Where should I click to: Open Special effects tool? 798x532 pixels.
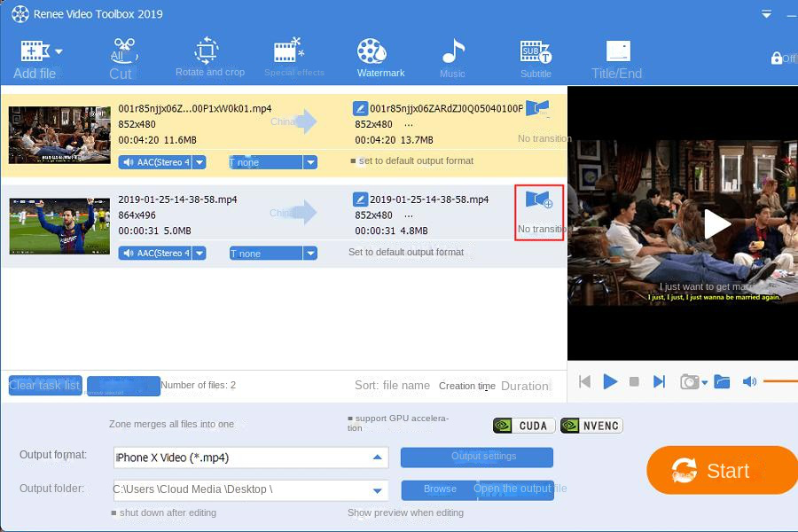click(294, 57)
